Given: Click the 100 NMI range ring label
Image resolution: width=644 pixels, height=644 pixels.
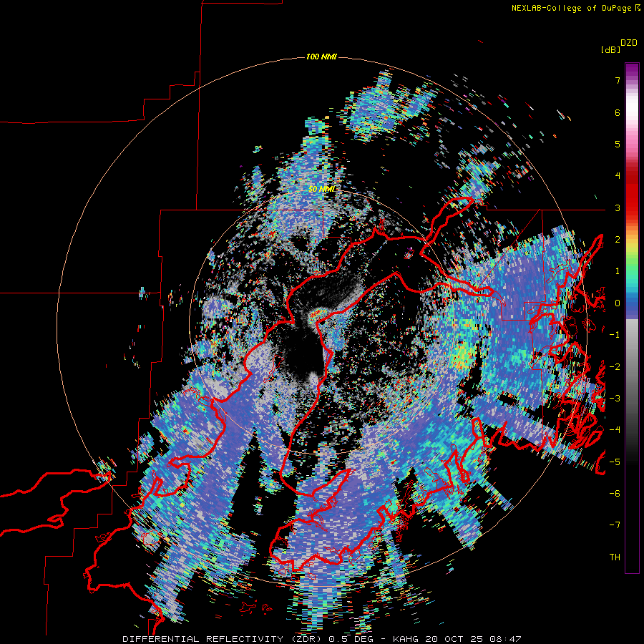Looking at the screenshot, I should (x=321, y=57).
